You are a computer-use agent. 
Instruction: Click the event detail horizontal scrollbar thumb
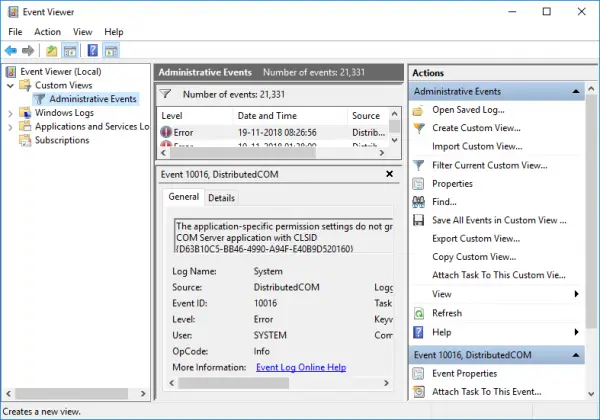pyautogui.click(x=233, y=383)
